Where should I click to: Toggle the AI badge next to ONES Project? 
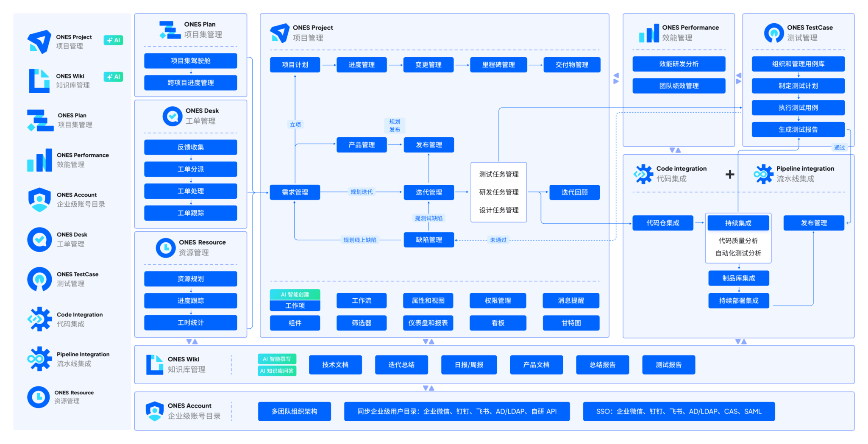(113, 40)
